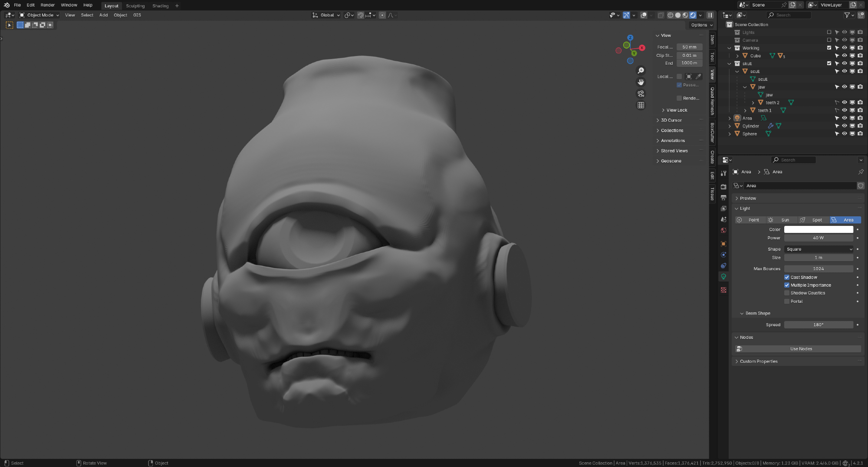Disable the Cast Shadow checkbox

787,277
